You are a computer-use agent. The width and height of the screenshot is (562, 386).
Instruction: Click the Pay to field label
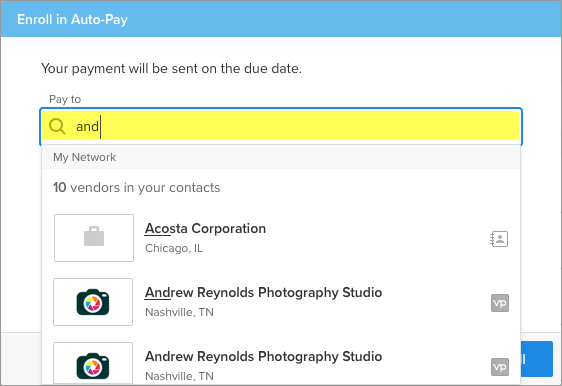(65, 99)
